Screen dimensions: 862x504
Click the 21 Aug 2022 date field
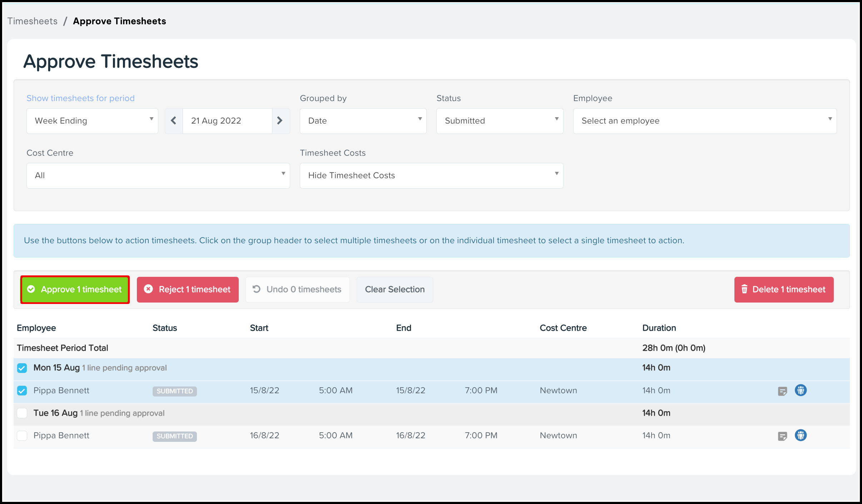[x=227, y=121]
